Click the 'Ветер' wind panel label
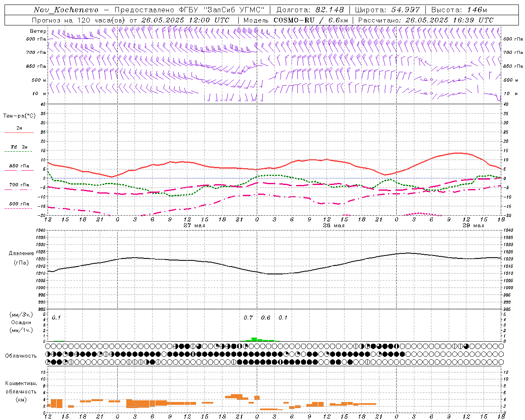 [38, 31]
